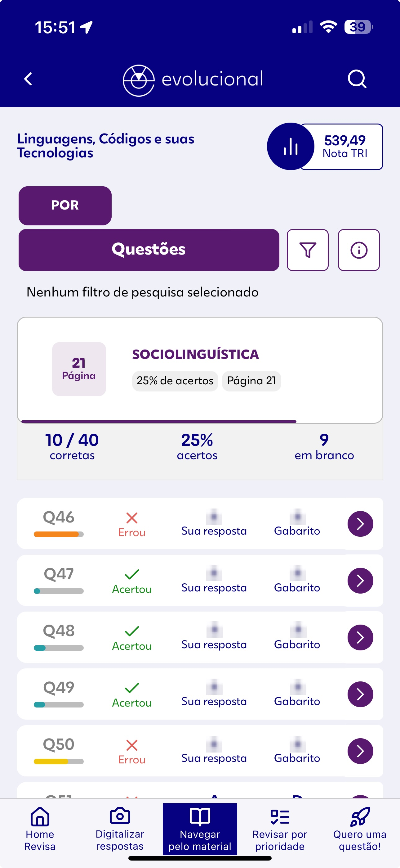
Task: Open Q46 details with its arrow
Action: 360,524
